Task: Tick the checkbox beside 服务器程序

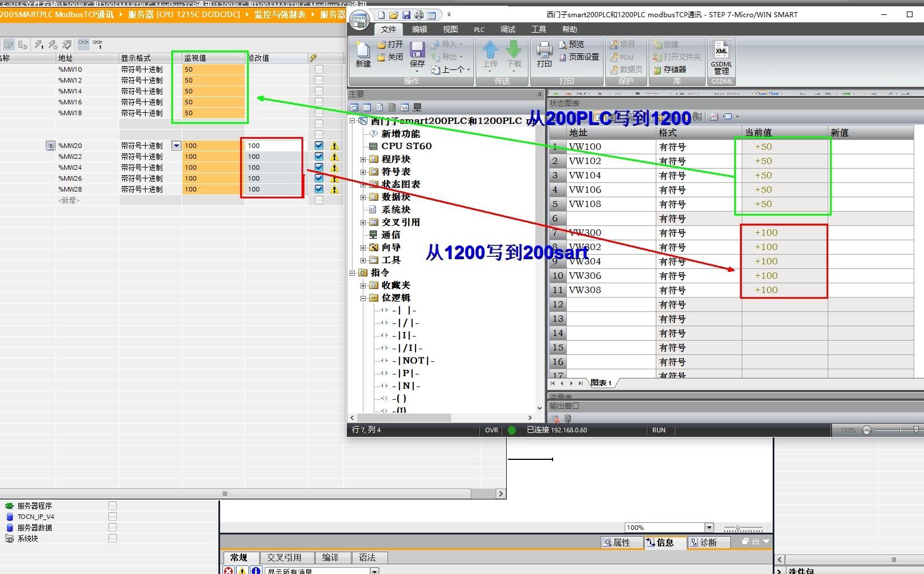Action: point(112,506)
